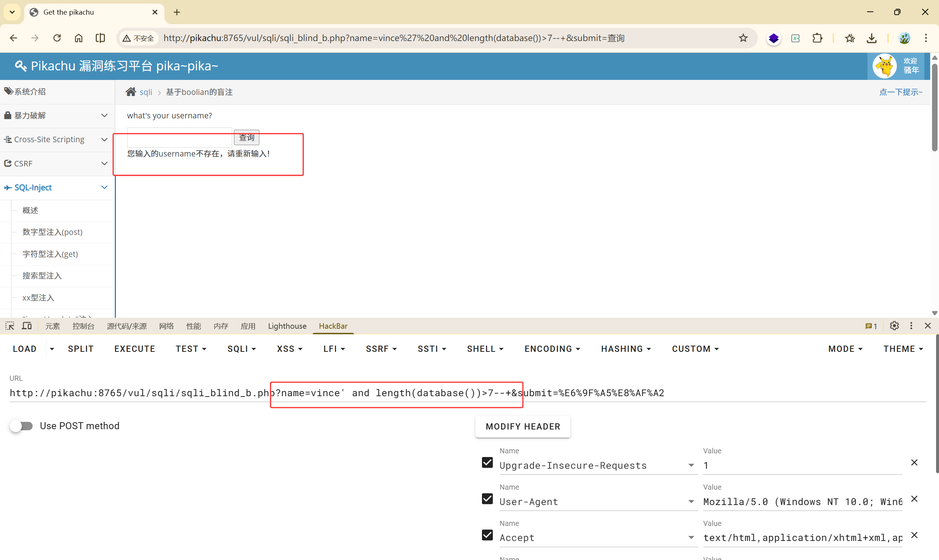Viewport: 939px width, 560px height.
Task: Bookmark page with address bar star
Action: click(x=743, y=38)
